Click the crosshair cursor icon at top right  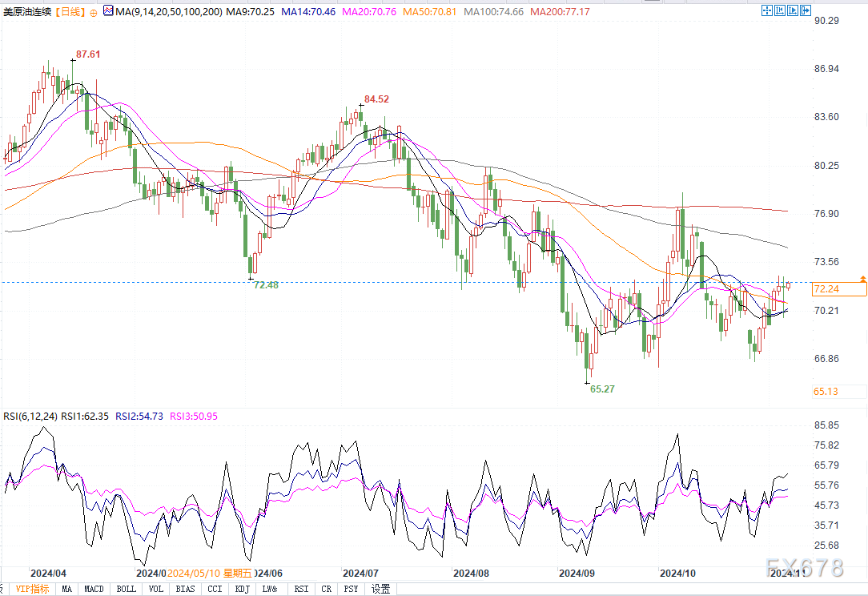click(x=766, y=10)
